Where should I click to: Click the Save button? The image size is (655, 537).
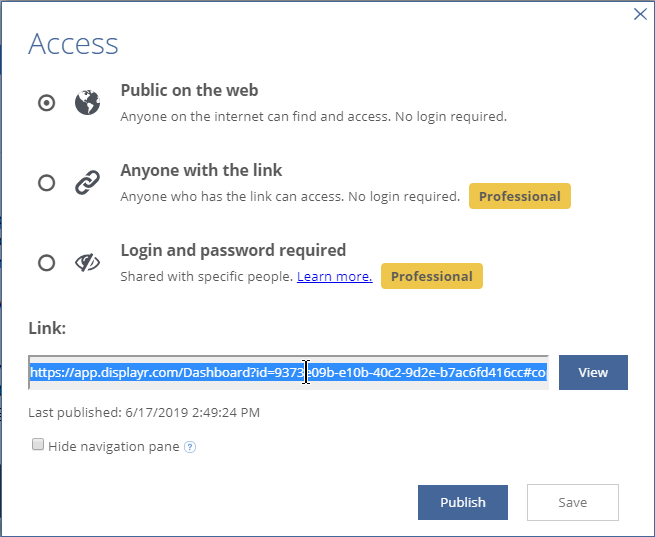click(572, 502)
